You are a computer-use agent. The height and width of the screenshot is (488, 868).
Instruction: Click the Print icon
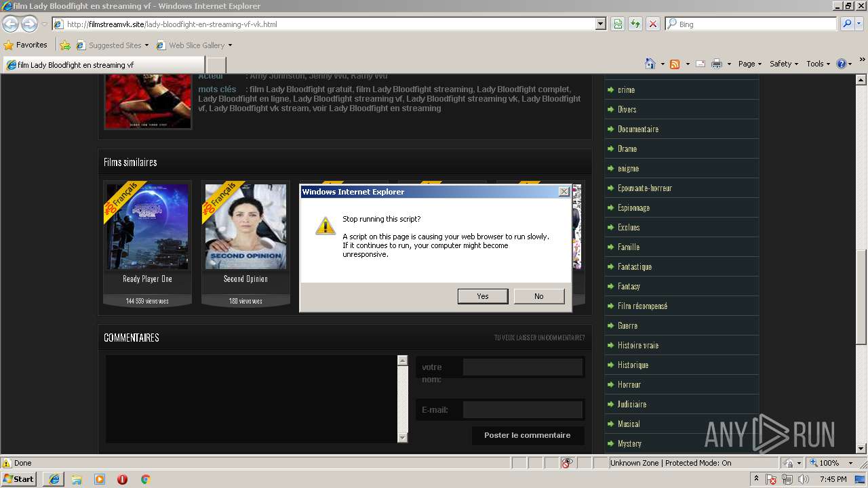pos(716,64)
